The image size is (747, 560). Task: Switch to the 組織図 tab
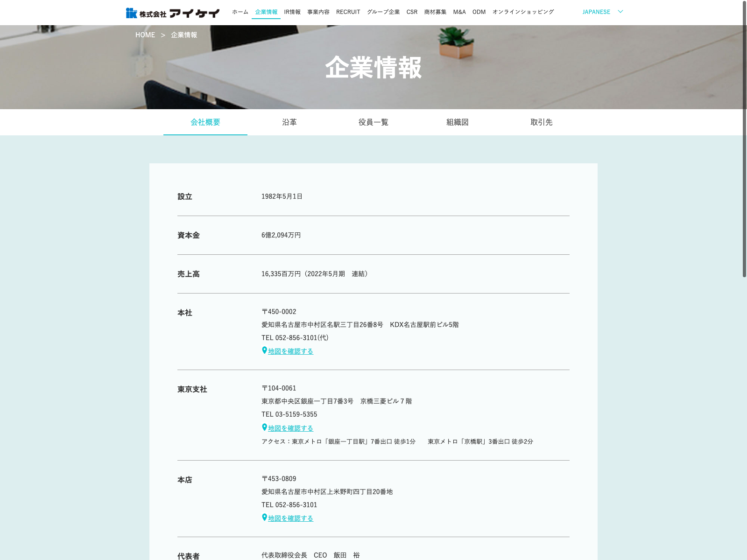(x=458, y=122)
